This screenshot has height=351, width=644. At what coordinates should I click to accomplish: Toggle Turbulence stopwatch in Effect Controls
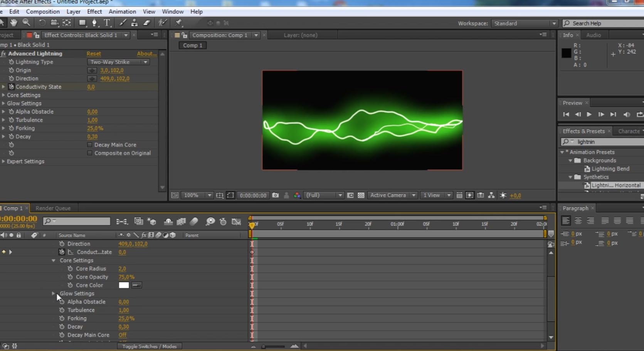[11, 120]
